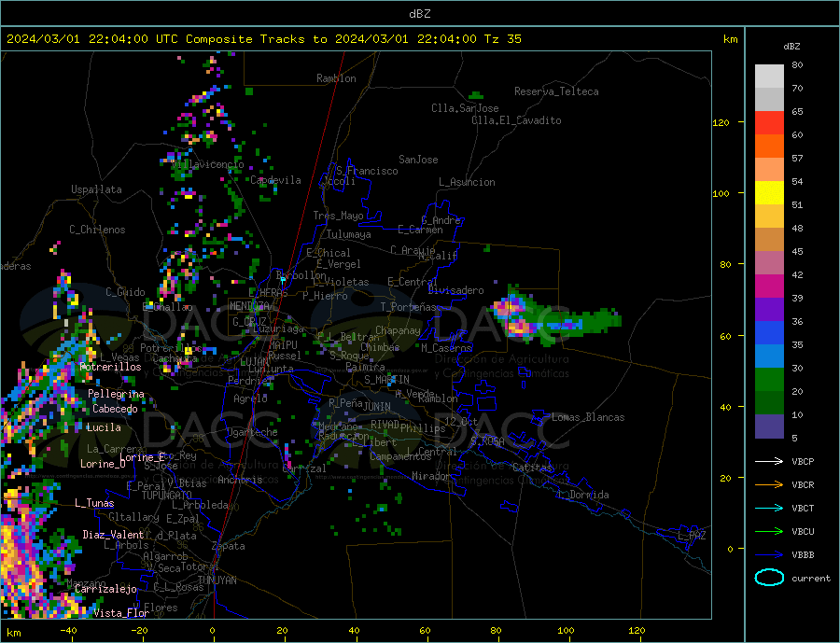Click the 'Ugarteche' map label
Screen dimensions: 840x643
tap(252, 432)
